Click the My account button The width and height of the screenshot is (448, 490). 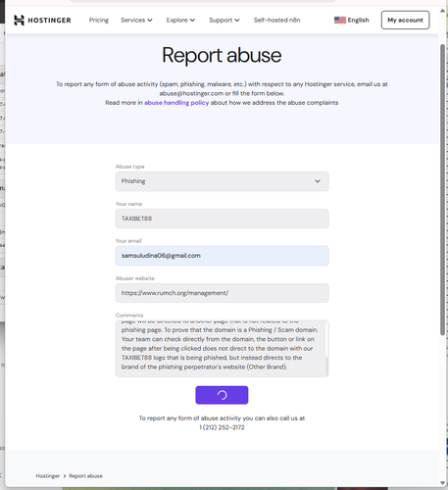pos(405,20)
